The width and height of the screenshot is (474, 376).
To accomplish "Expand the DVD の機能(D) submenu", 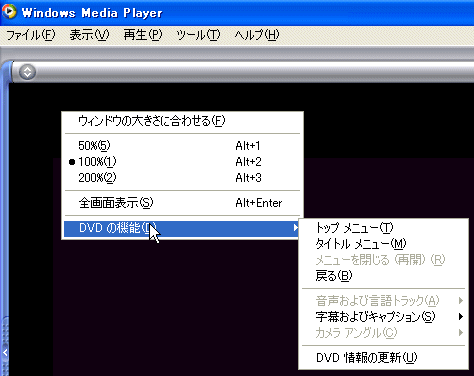I will 182,228.
